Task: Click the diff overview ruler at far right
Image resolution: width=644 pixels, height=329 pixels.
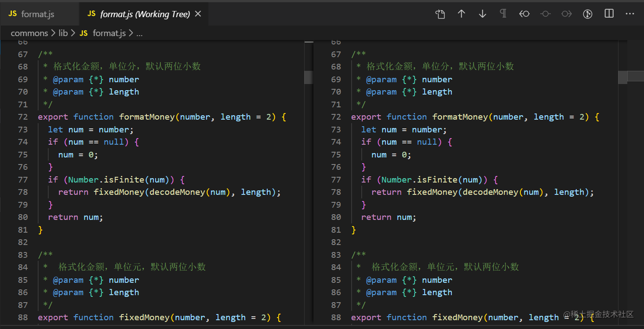Action: (636, 77)
